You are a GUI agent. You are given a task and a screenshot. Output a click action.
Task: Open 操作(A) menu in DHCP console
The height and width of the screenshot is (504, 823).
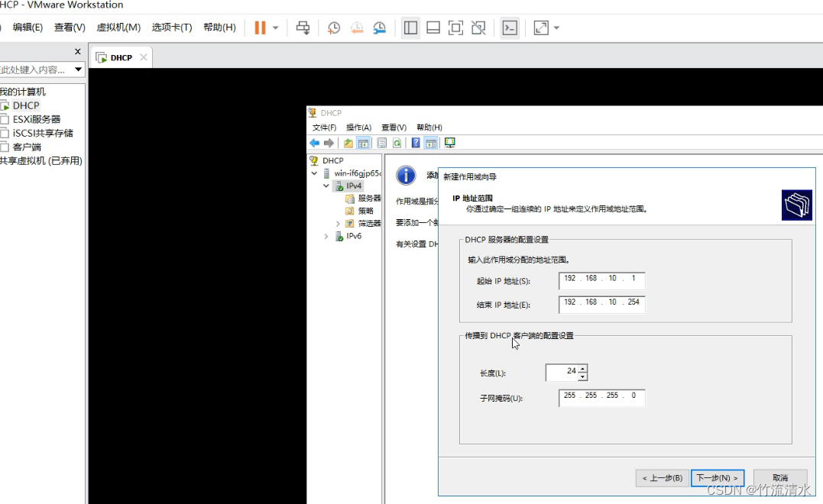pos(359,128)
